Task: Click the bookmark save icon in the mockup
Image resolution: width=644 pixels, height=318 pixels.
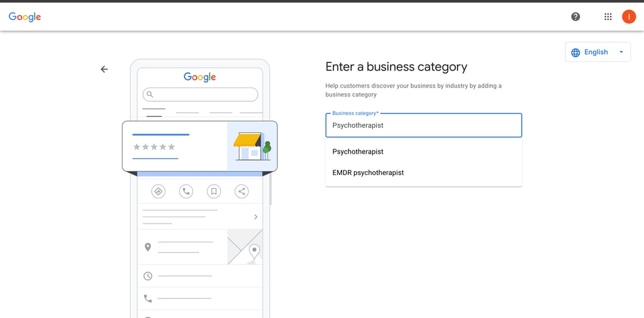Action: click(x=214, y=191)
